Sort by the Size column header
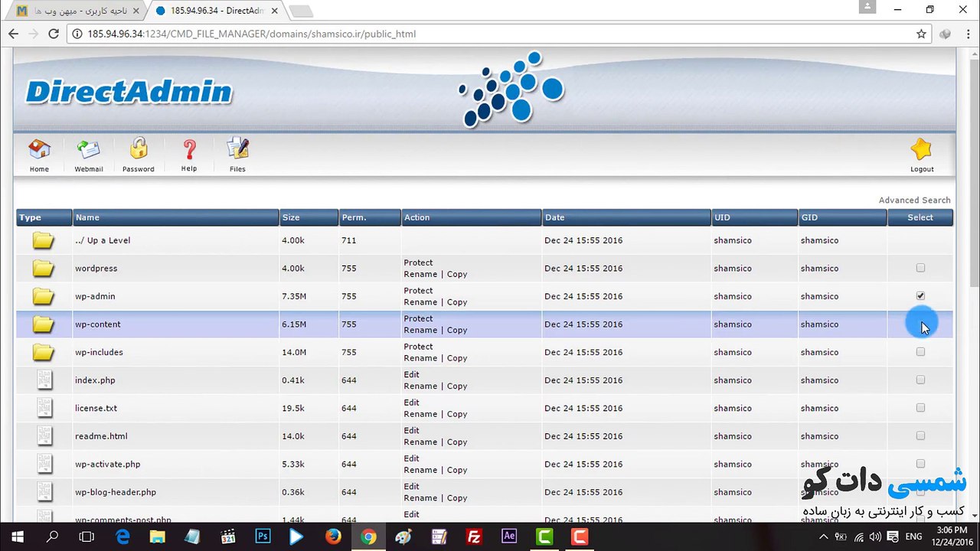Image resolution: width=980 pixels, height=551 pixels. (x=309, y=217)
